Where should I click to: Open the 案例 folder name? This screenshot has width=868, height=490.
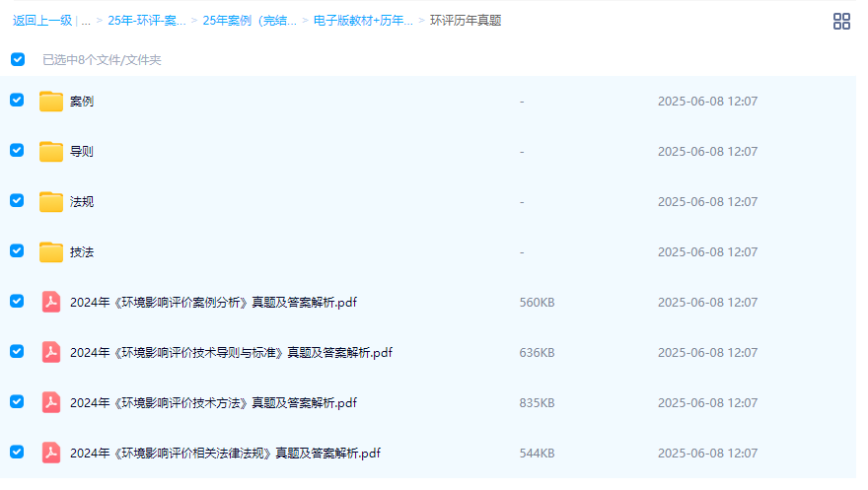point(82,102)
